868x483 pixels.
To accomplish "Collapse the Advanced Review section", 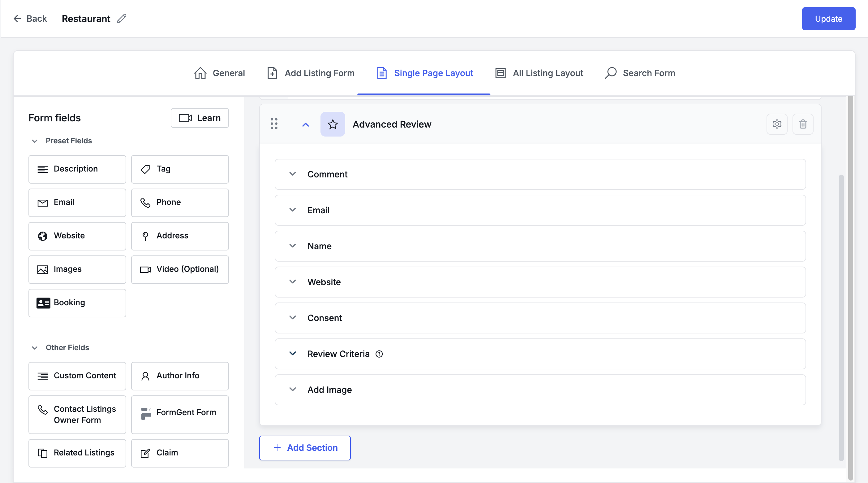I will [x=305, y=124].
